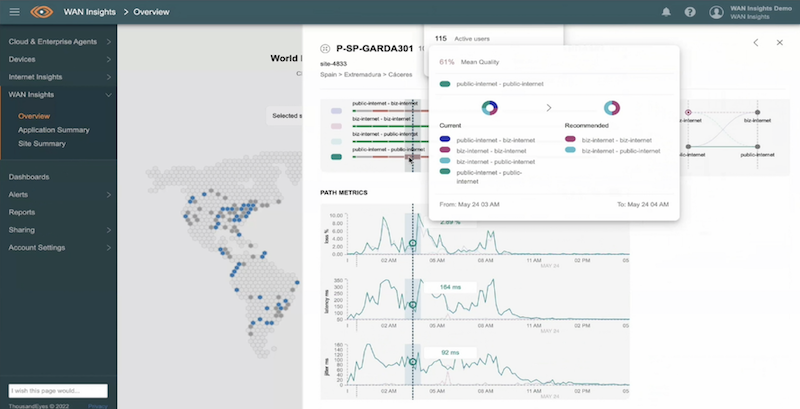Image resolution: width=800 pixels, height=409 pixels.
Task: Toggle the lavender public-internet biz-internet path swatch
Action: 337,110
